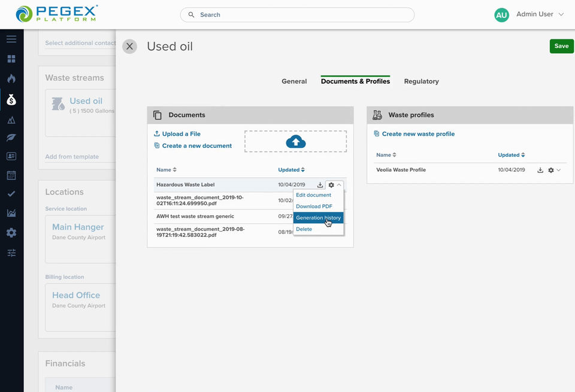575x392 pixels.
Task: Click the AU user avatar
Action: point(501,15)
